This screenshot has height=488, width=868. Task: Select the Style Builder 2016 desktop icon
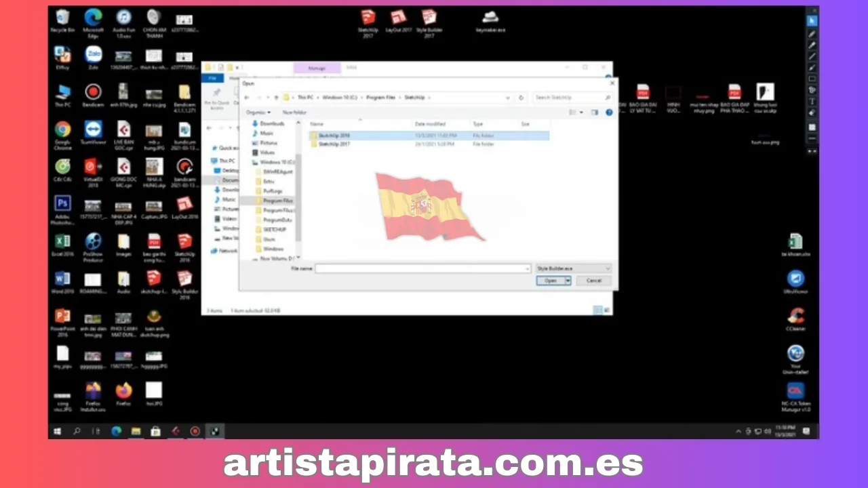click(184, 285)
